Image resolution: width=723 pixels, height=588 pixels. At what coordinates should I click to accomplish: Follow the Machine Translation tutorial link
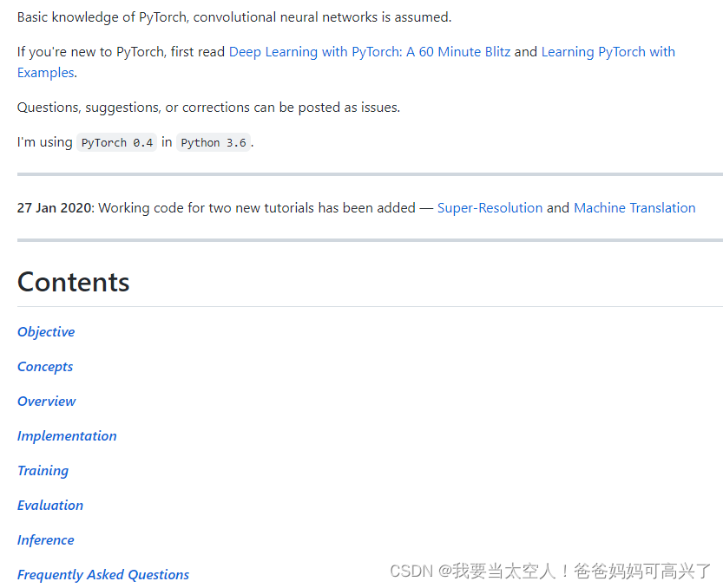(634, 208)
